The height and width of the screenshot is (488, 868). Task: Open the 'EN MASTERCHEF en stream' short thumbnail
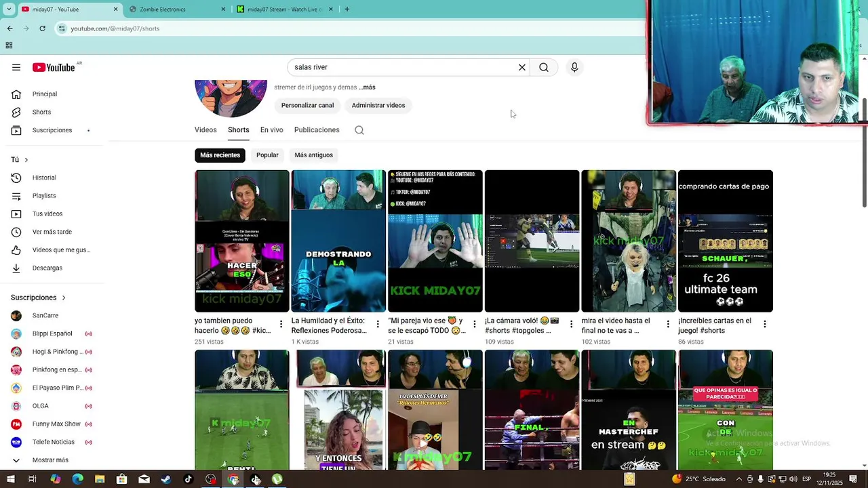click(629, 409)
